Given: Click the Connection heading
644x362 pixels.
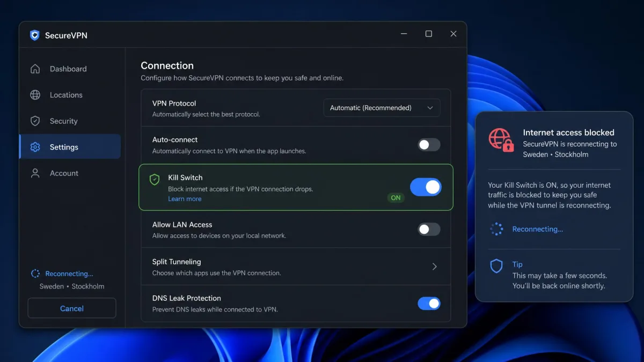Looking at the screenshot, I should tap(167, 65).
